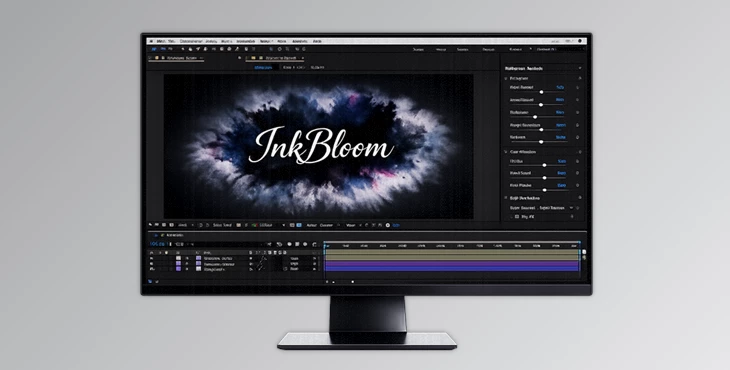
Task: Click the blue home button in the top toolbar
Action: pyautogui.click(x=154, y=49)
